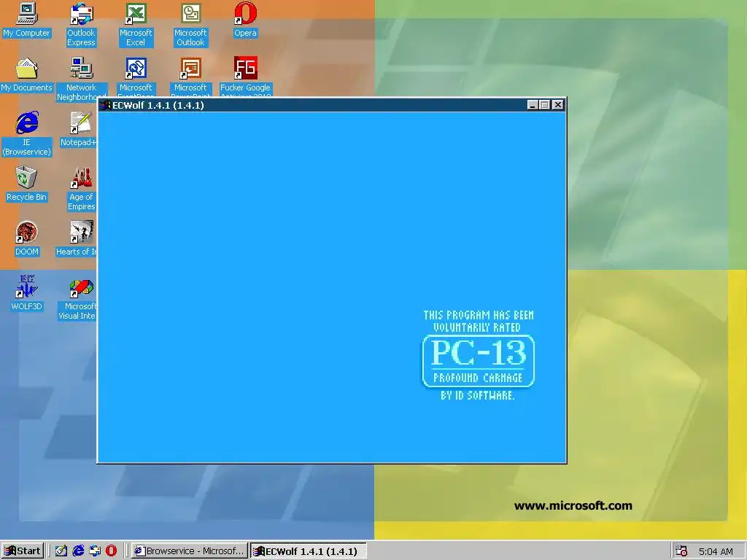Select the IE (Browservice) desktop icon
Image resolution: width=747 pixels, height=560 pixels.
coord(27,134)
